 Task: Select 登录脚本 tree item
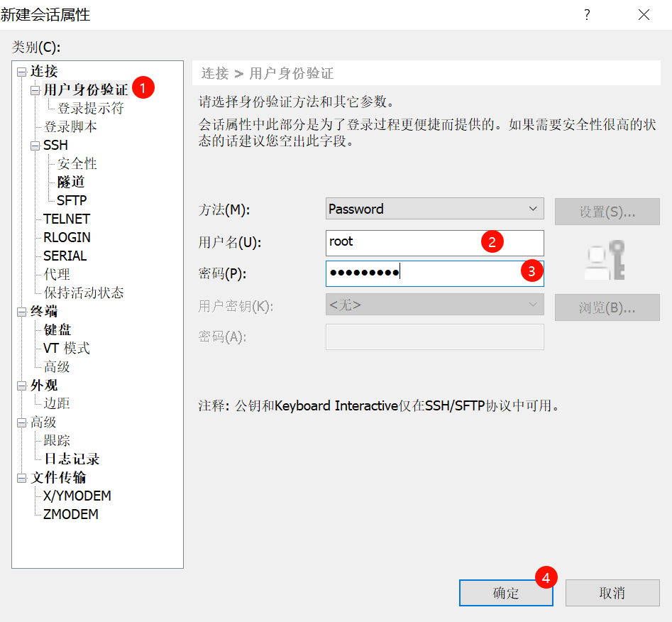[x=70, y=126]
